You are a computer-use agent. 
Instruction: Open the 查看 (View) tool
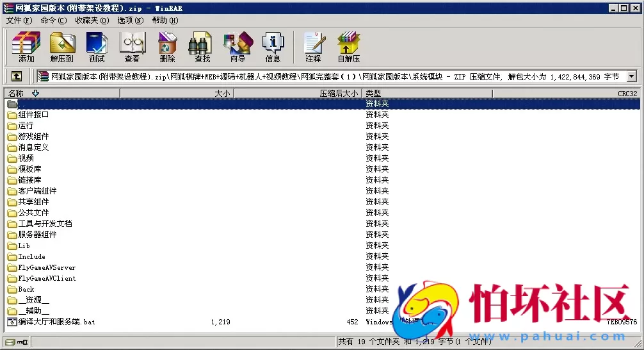[133, 47]
